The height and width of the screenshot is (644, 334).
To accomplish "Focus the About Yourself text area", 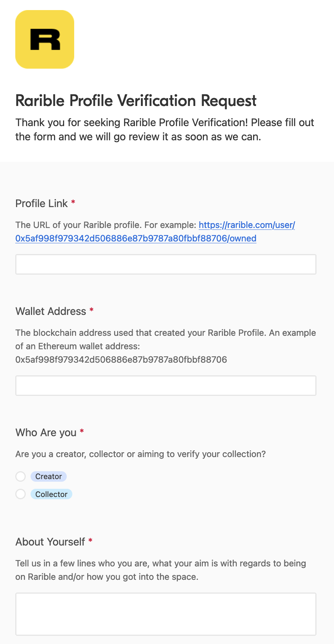I will [166, 614].
